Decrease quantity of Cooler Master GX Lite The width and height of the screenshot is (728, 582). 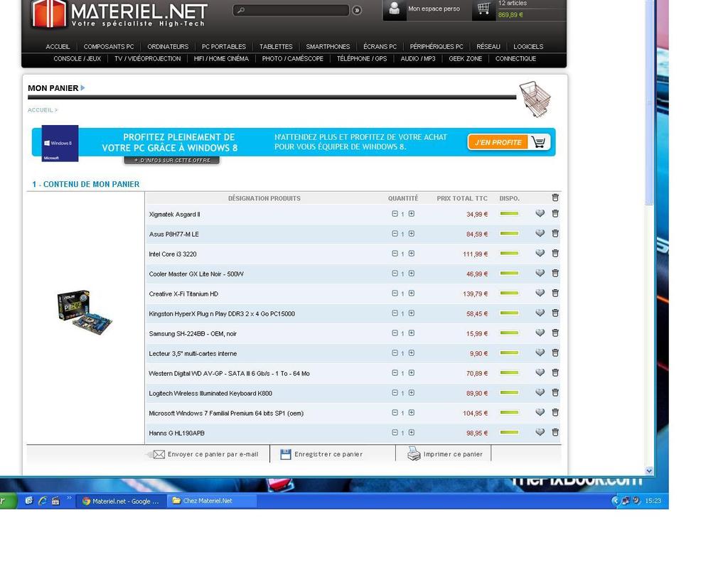point(395,274)
